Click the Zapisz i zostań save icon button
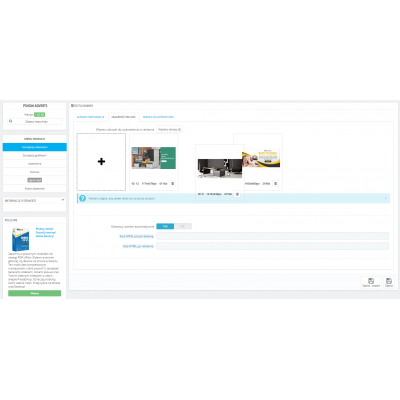 point(371,283)
